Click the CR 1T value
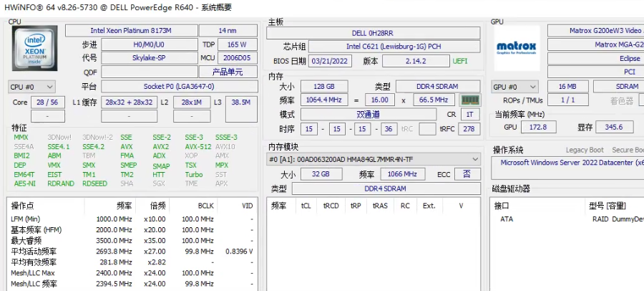The width and height of the screenshot is (644, 291). pos(470,115)
